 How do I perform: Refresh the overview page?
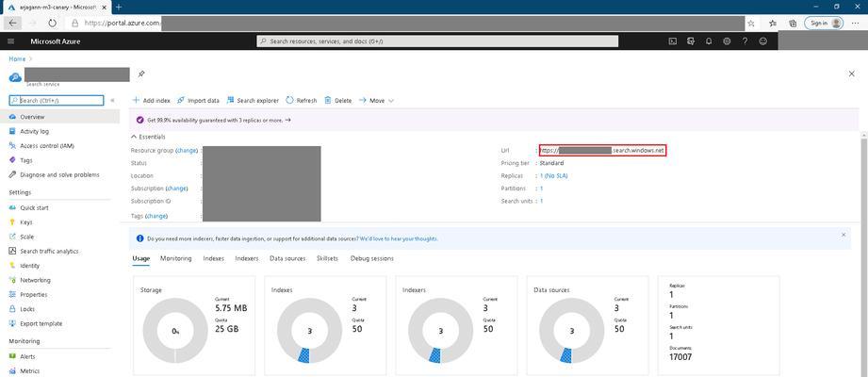click(x=302, y=101)
